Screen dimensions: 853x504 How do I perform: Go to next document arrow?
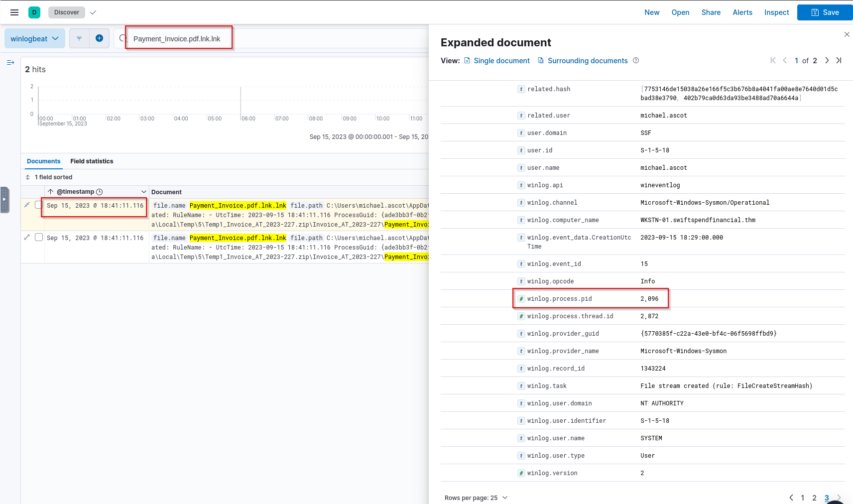pyautogui.click(x=827, y=60)
